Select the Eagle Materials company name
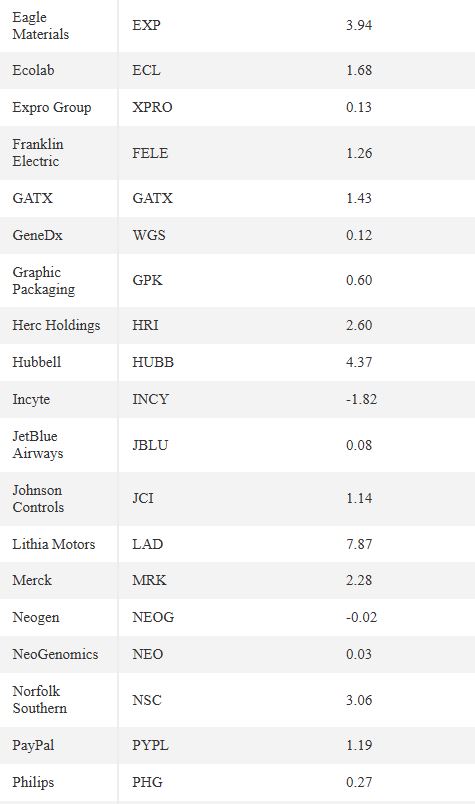475x804 pixels. click(41, 26)
